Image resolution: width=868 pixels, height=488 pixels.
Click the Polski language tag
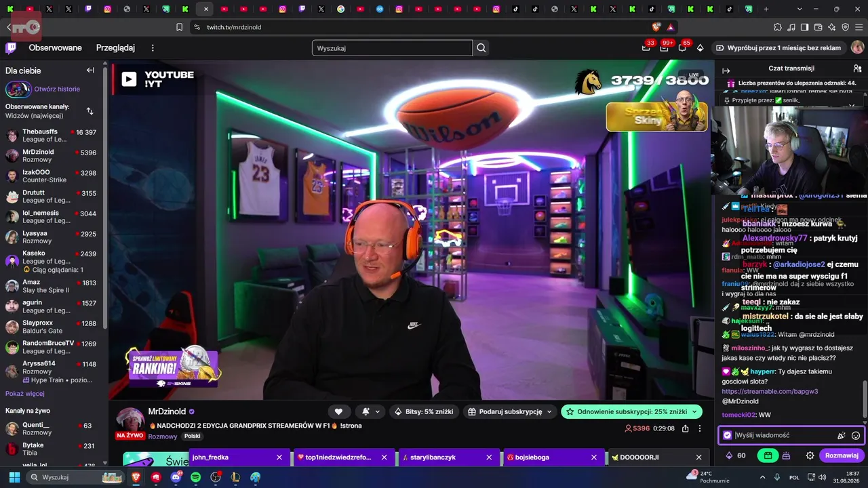coord(193,436)
